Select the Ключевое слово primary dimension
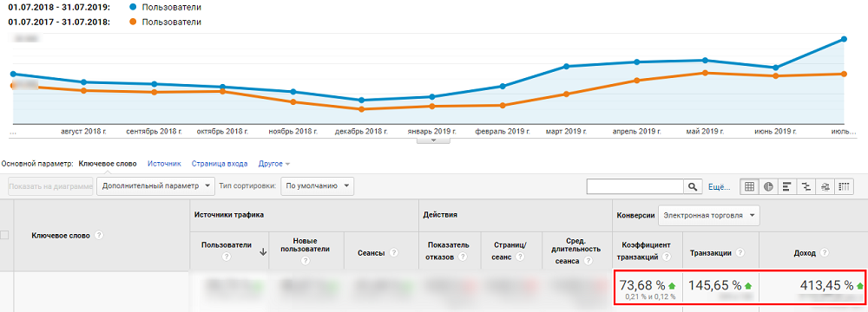868x312 pixels. tap(108, 164)
